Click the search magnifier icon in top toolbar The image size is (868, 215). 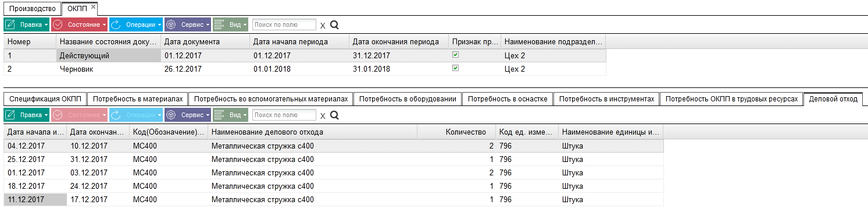[x=334, y=25]
